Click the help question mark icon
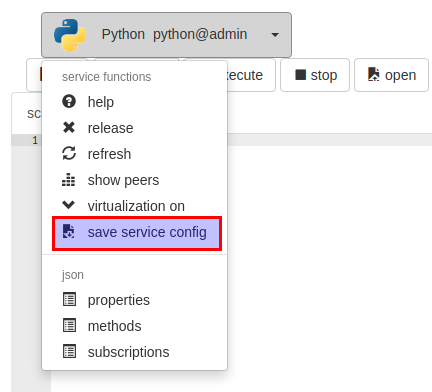This screenshot has width=432, height=392. (x=69, y=101)
